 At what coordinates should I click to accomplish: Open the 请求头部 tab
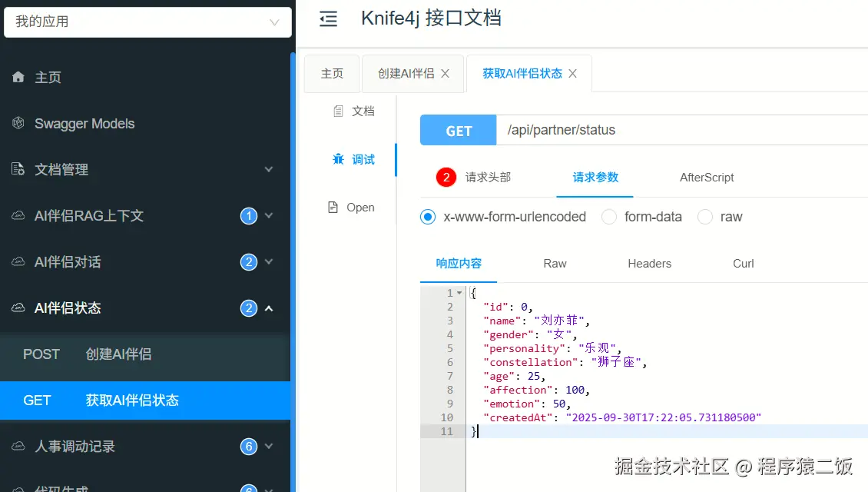474,178
